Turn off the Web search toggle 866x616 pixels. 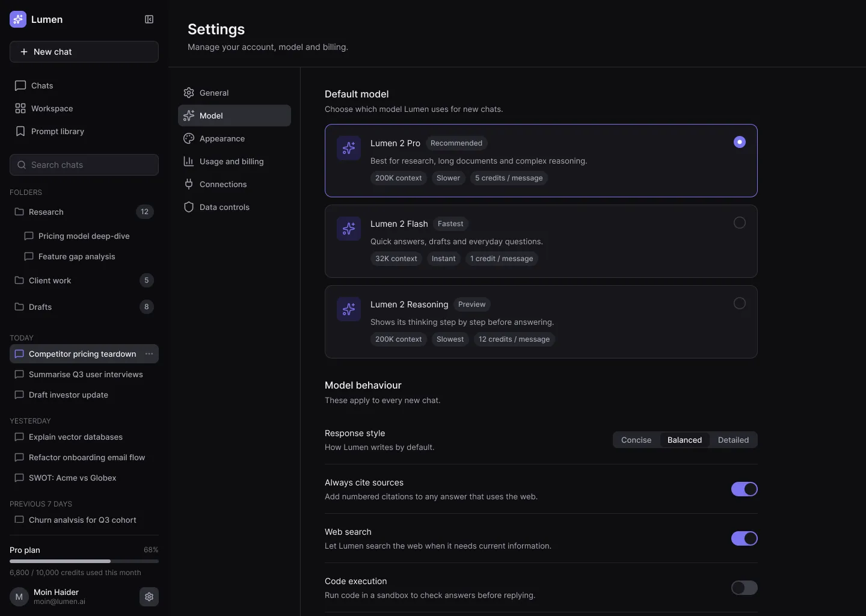click(745, 538)
